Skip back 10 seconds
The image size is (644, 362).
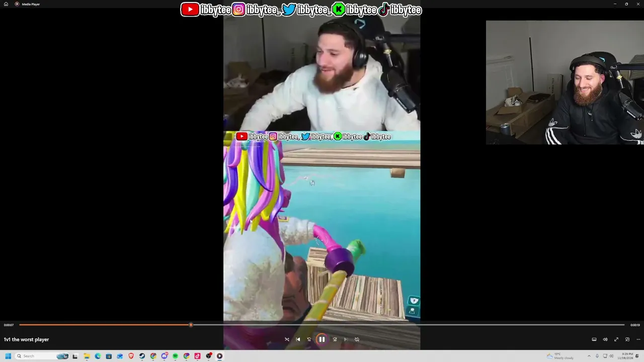click(309, 339)
